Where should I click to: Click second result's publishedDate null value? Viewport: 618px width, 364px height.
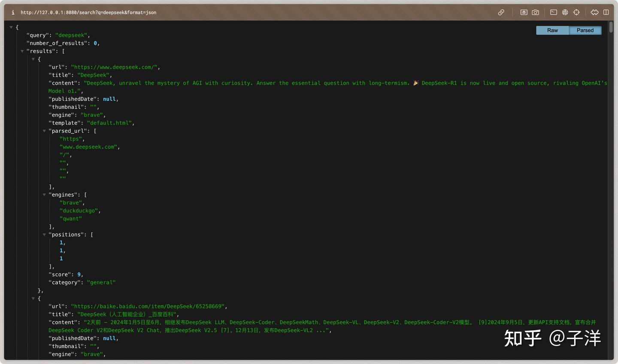(109, 338)
